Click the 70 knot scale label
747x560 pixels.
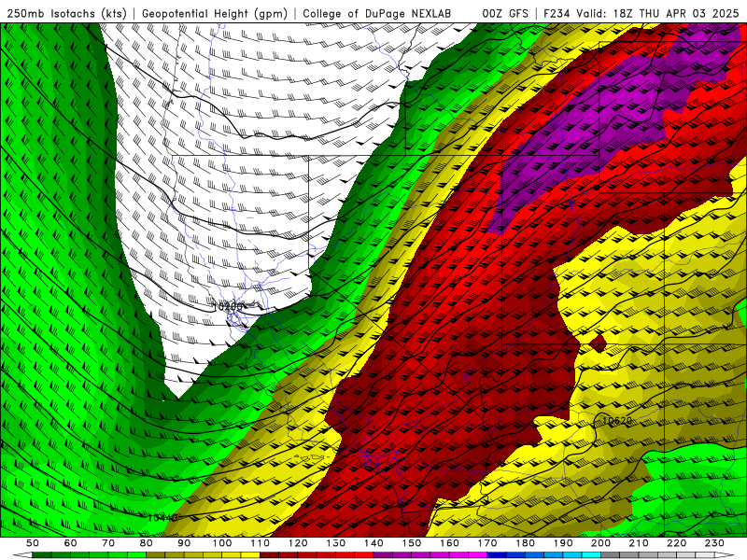(108, 543)
